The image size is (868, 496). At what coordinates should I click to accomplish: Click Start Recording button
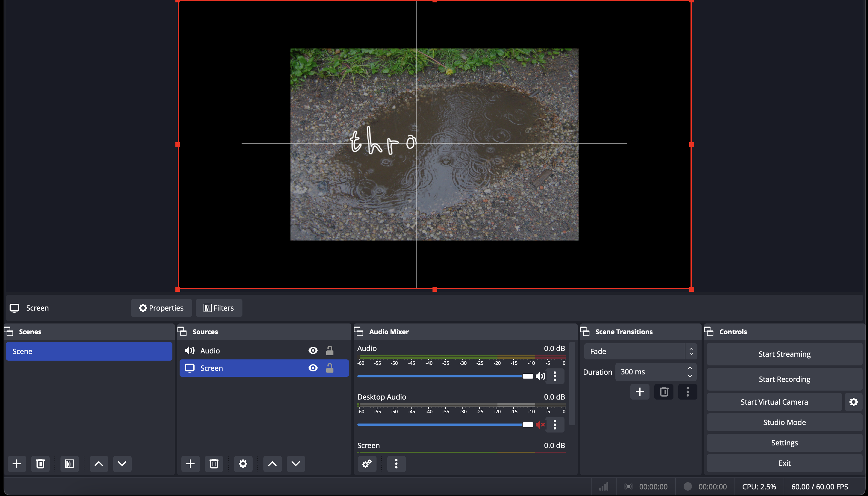point(784,379)
